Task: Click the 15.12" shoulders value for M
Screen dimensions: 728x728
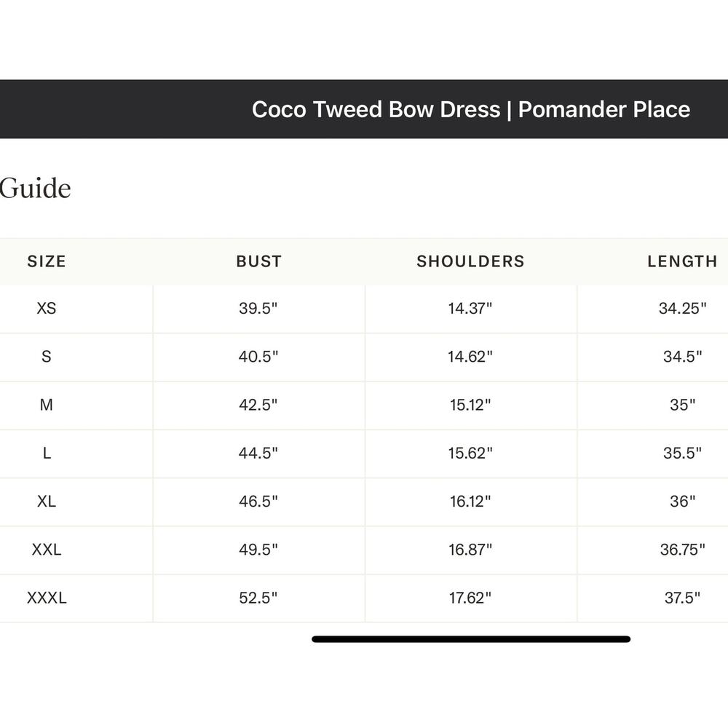Action: pyautogui.click(x=470, y=405)
